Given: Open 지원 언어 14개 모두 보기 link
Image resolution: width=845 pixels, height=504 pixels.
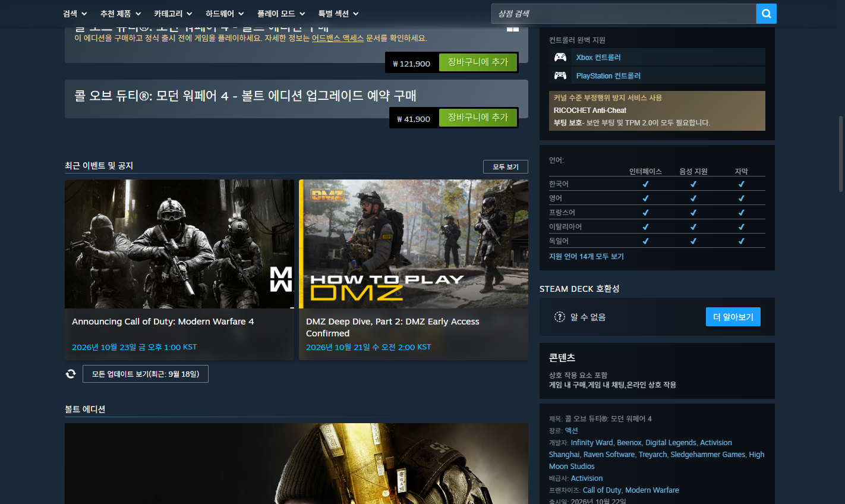Looking at the screenshot, I should pyautogui.click(x=587, y=257).
